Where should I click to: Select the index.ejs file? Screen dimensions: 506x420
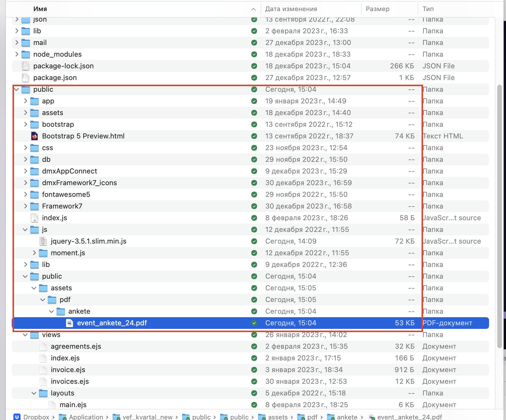[250, 358]
